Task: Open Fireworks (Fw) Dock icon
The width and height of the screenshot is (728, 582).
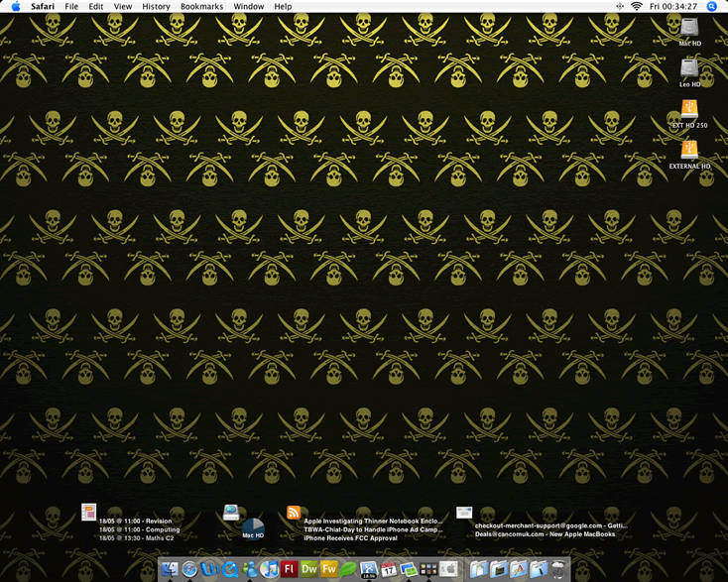Action: 329,569
